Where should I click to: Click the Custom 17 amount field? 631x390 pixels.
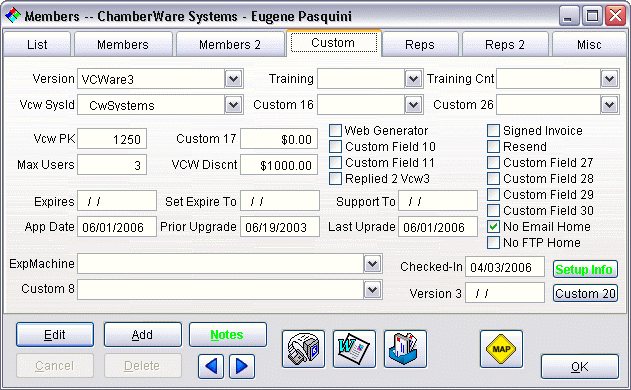279,139
